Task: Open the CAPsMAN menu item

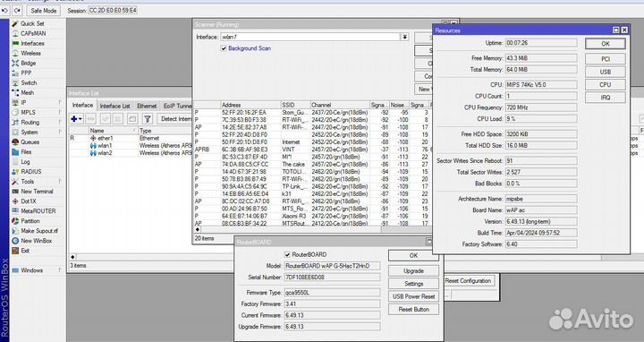Action: (x=33, y=34)
